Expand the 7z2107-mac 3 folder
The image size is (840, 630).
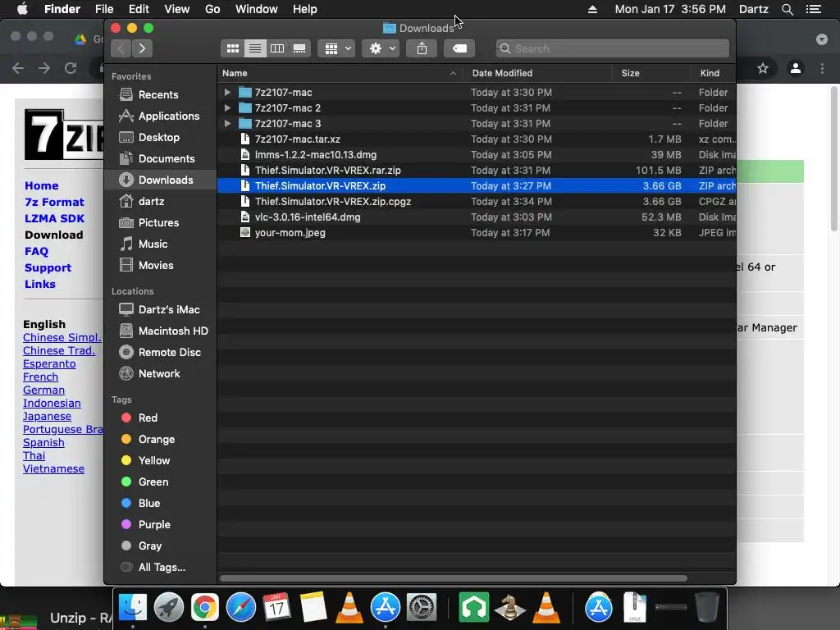[x=227, y=123]
